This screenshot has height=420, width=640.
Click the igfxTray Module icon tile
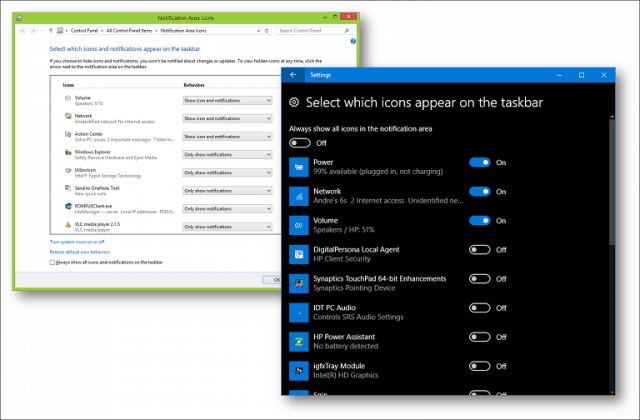point(299,371)
